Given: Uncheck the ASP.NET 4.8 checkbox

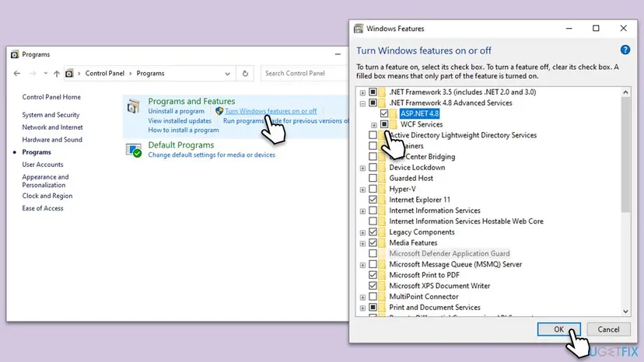Looking at the screenshot, I should click(384, 113).
